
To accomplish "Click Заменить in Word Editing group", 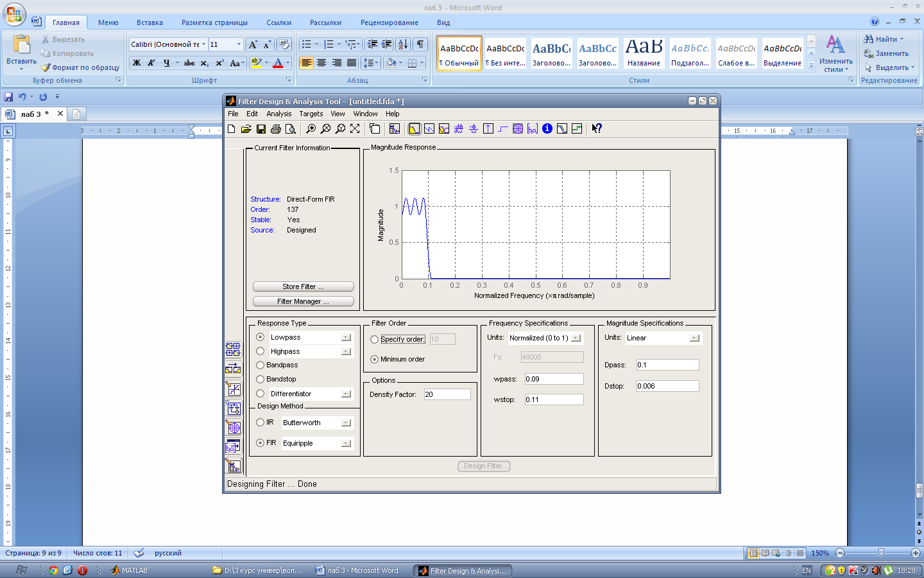I will 886,53.
